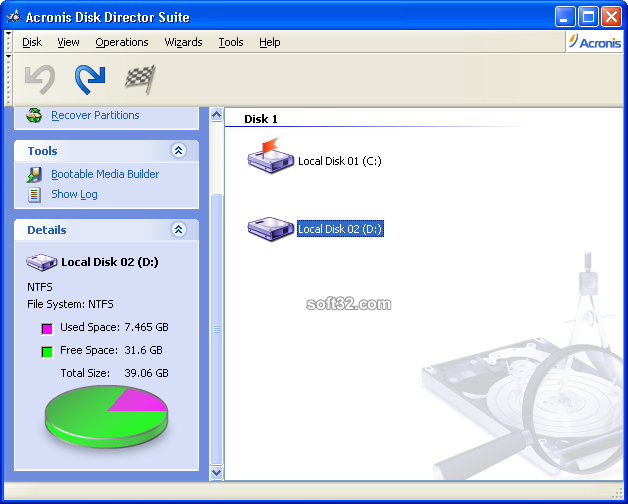Click the Acronis logo in menu bar
The image size is (628, 504).
tap(595, 42)
